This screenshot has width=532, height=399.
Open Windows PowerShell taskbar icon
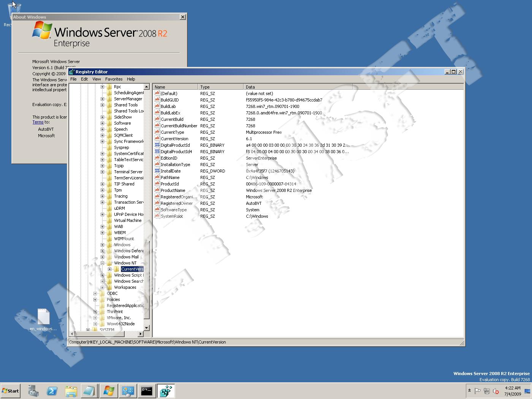click(x=52, y=391)
